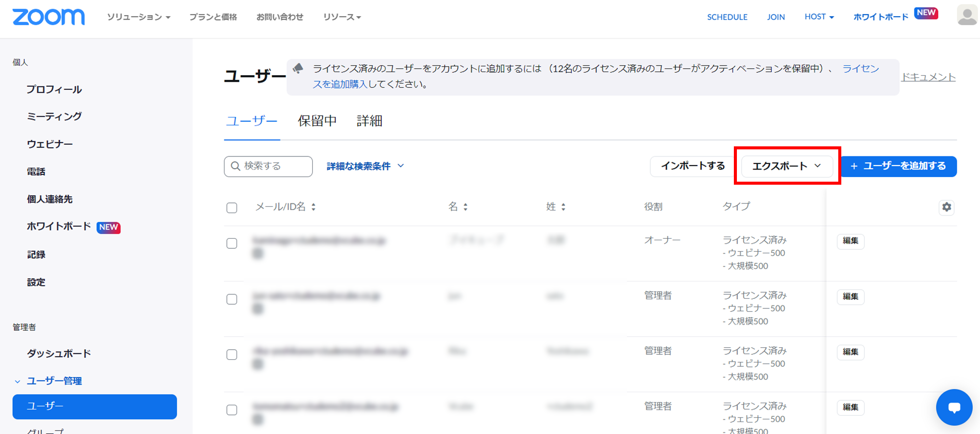Image resolution: width=980 pixels, height=434 pixels.
Task: Tick the select-all users checkbox in header
Action: pyautogui.click(x=232, y=207)
